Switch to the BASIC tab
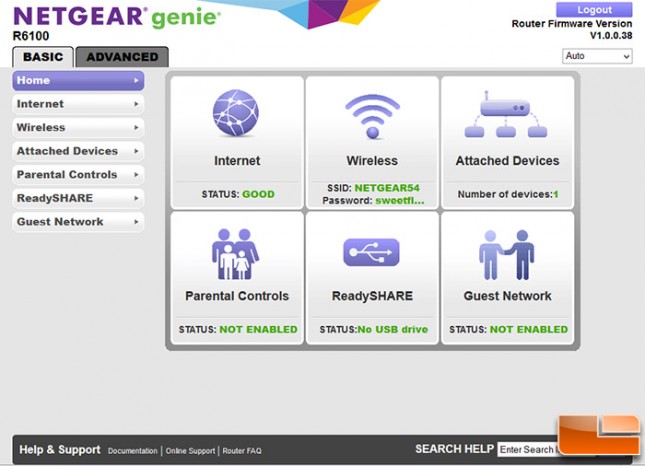The height and width of the screenshot is (466, 645). coord(43,57)
